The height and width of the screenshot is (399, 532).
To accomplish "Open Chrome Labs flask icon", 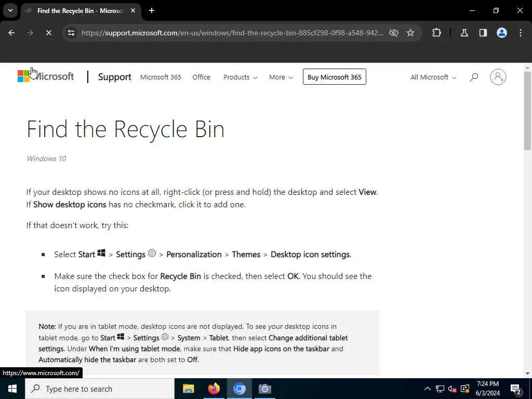I will pos(464,33).
